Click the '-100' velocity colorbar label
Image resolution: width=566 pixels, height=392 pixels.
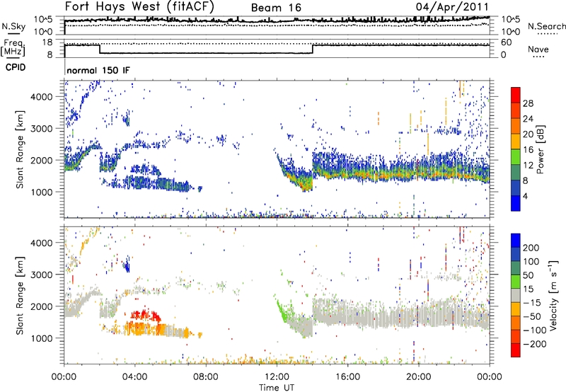tap(534, 330)
